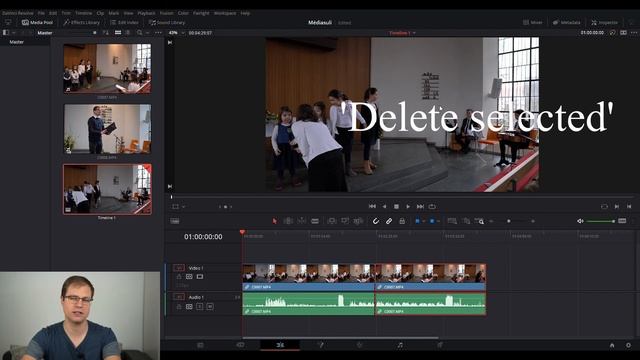Image resolution: width=640 pixels, height=360 pixels.
Task: Toggle Position Lock padlock in toolbar
Action: 402,221
